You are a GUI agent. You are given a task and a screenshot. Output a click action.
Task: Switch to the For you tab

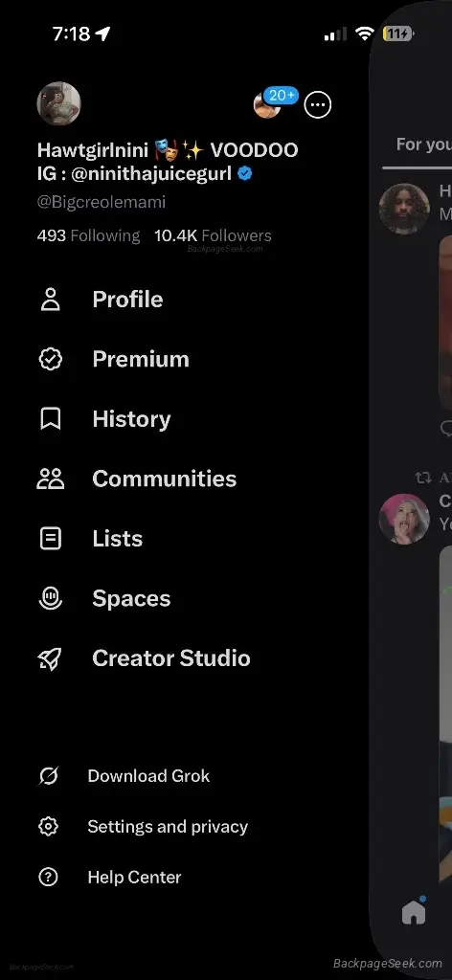tap(424, 145)
